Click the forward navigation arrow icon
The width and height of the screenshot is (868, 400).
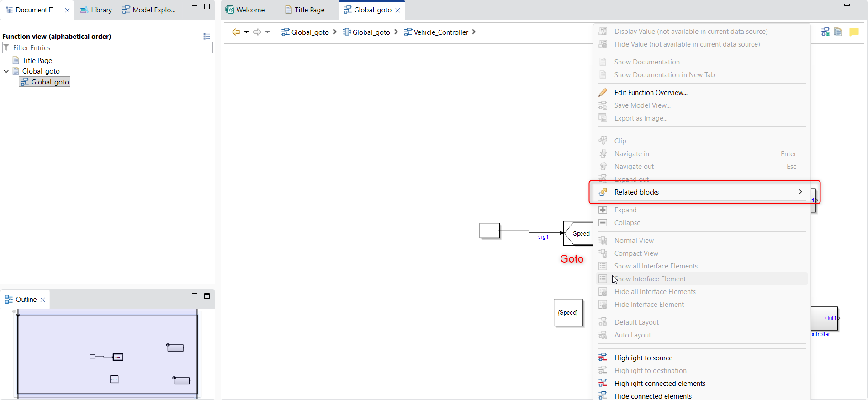point(257,32)
